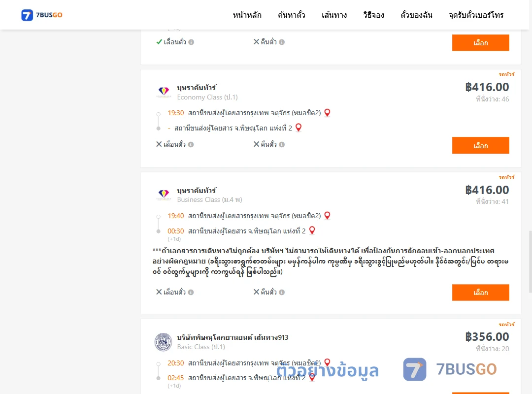This screenshot has height=394, width=532.
Task: Click เลือก button of the topmost partial card
Action: point(480,43)
